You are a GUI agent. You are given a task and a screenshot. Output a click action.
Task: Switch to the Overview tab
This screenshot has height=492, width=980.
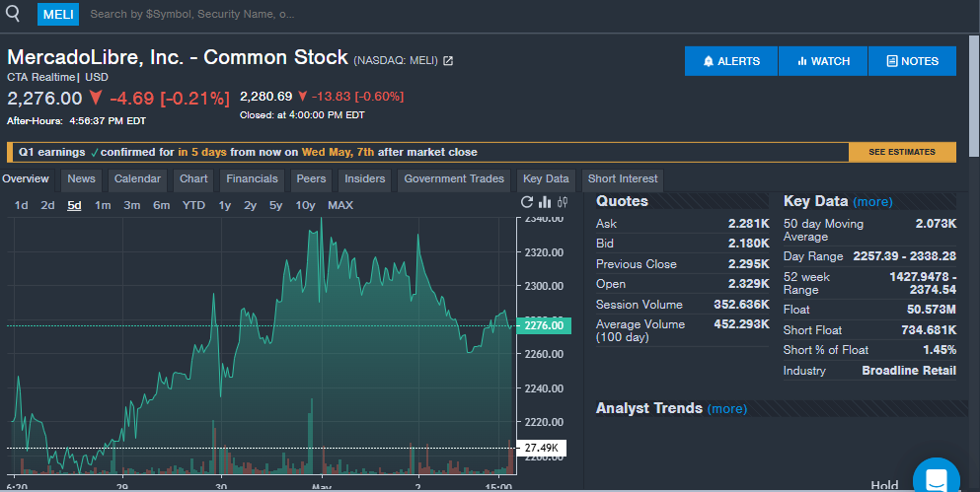click(x=26, y=179)
